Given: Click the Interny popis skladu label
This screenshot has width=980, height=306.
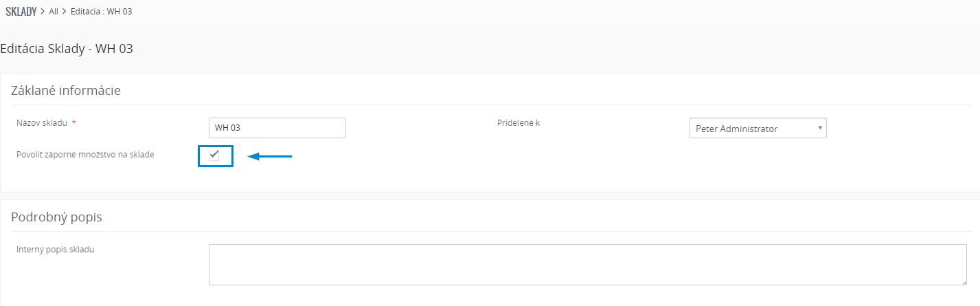Looking at the screenshot, I should pyautogui.click(x=55, y=249).
